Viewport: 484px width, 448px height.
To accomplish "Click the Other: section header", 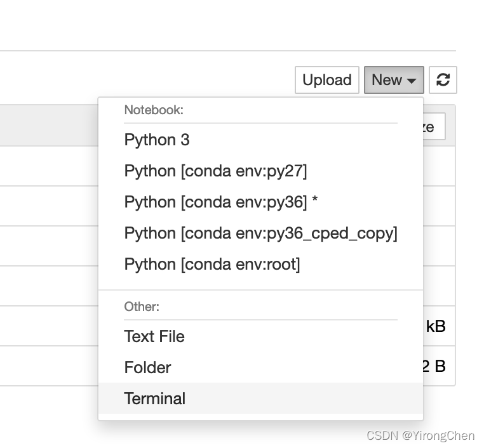I will point(142,306).
